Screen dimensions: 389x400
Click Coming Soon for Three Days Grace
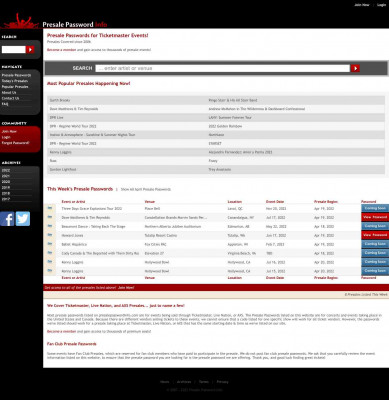[x=375, y=208]
